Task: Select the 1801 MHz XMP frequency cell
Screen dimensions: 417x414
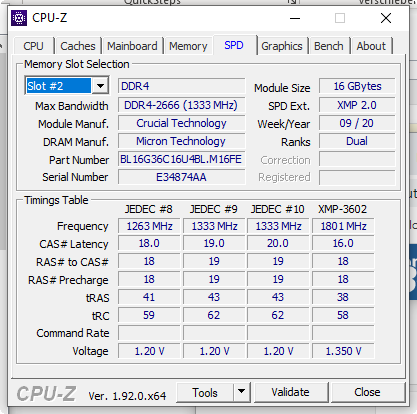Action: pos(343,226)
